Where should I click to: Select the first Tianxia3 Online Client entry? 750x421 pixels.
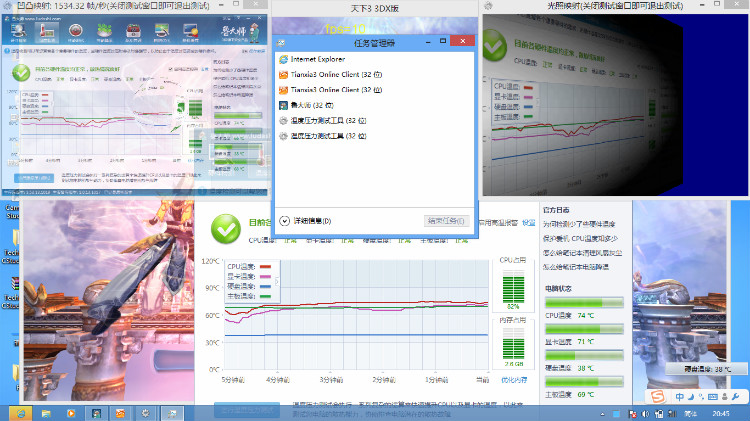375,75
